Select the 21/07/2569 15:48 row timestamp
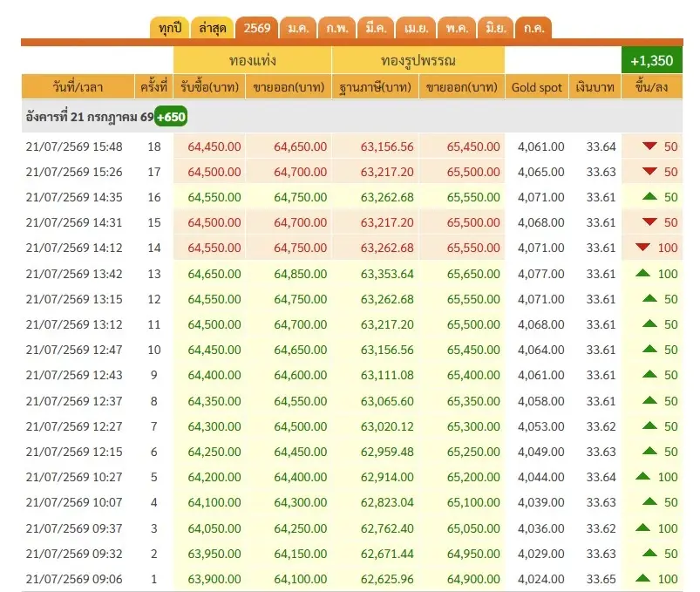 click(x=74, y=146)
